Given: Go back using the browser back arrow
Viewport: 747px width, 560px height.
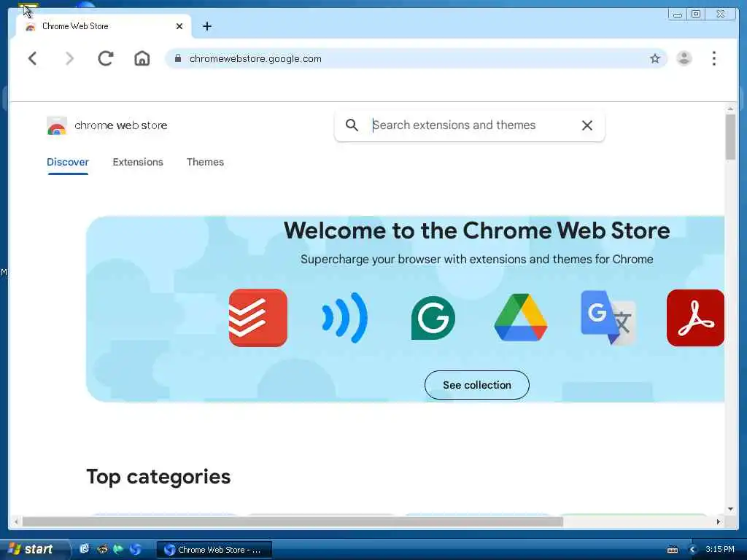Looking at the screenshot, I should (32, 58).
